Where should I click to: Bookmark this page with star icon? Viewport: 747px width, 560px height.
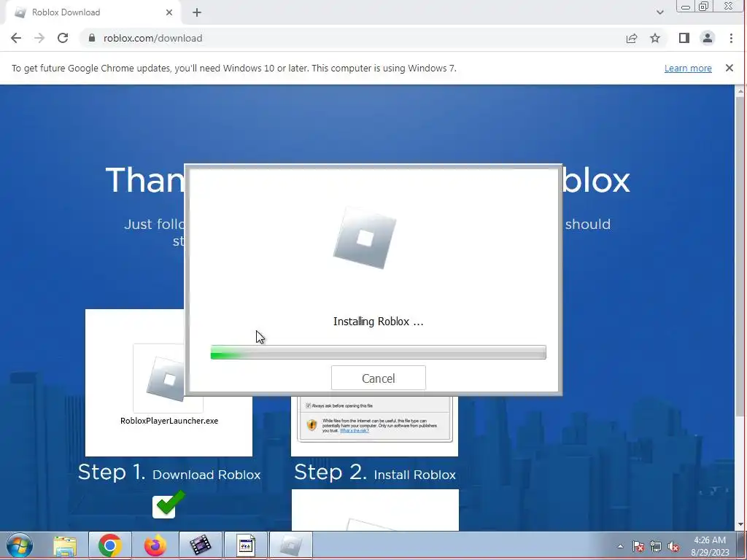point(655,38)
